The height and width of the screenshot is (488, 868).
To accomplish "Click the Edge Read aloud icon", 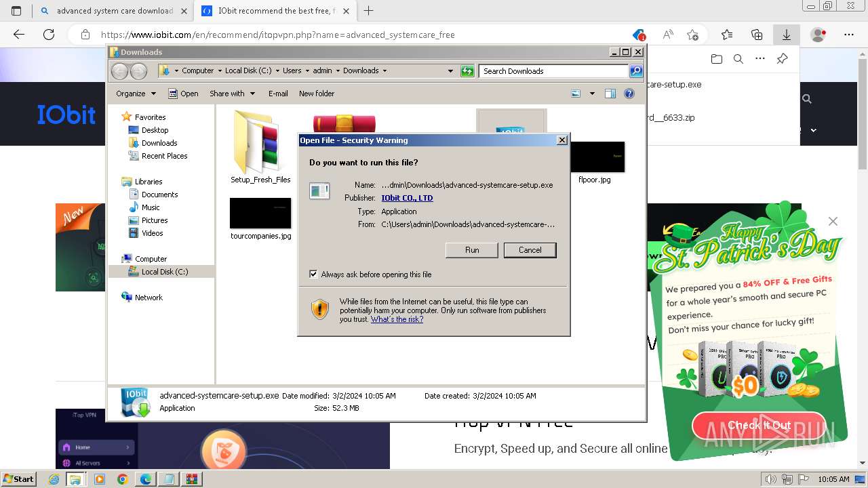I will coord(668,35).
